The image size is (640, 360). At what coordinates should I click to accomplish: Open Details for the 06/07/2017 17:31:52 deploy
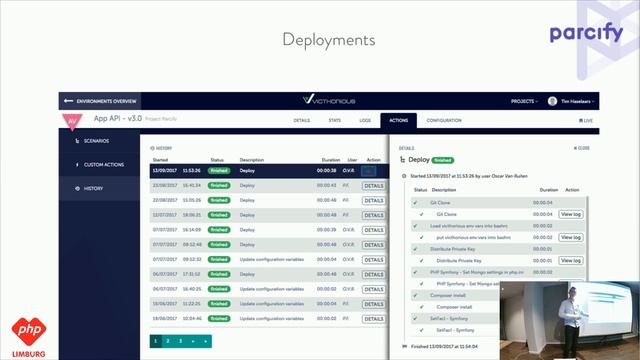(x=373, y=274)
